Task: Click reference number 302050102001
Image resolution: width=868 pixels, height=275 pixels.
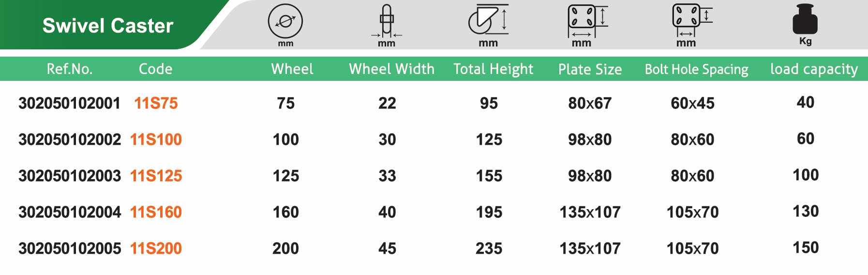Action: tap(69, 103)
